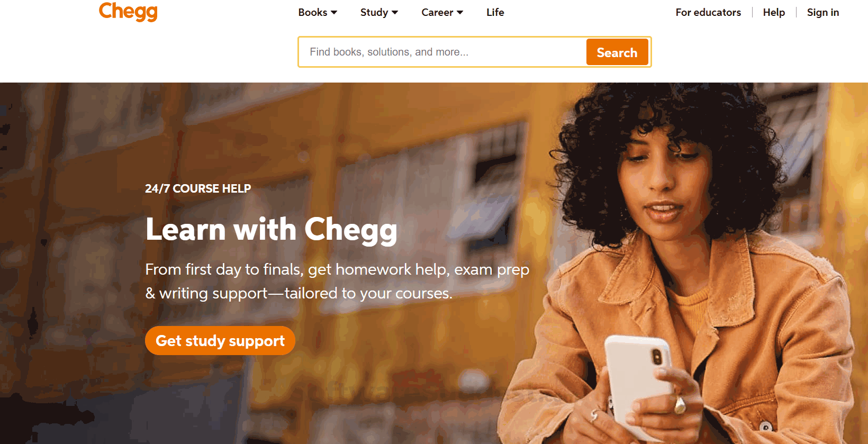868x444 pixels.
Task: Click the Chegg logo
Action: [x=128, y=11]
